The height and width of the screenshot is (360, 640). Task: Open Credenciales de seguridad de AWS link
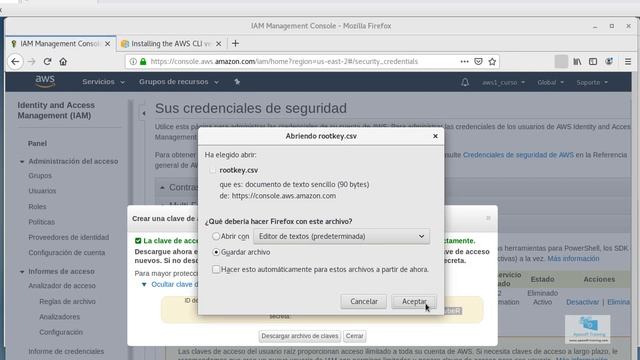518,155
